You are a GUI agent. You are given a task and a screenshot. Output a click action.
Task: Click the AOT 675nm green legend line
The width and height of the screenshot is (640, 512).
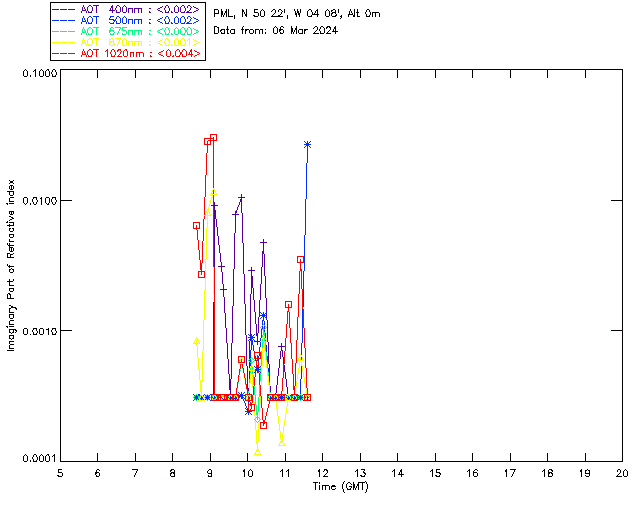[66, 31]
